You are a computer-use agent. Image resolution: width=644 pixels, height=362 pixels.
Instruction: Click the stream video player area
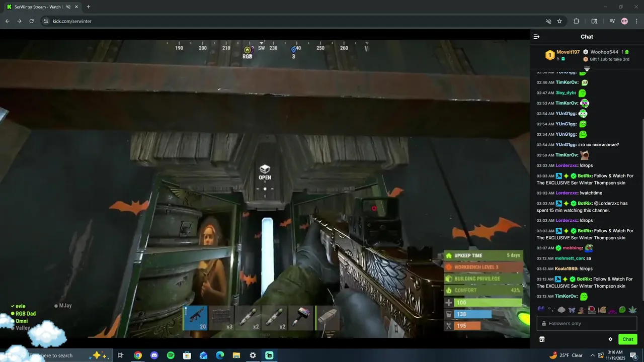[265, 189]
